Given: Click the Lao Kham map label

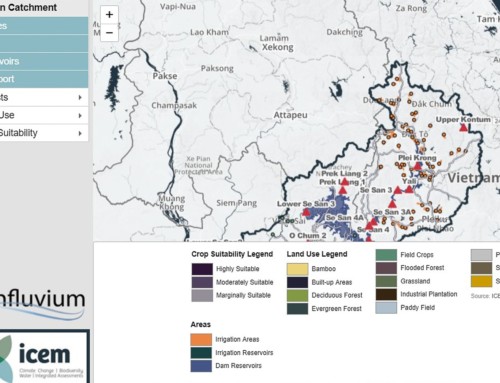Looking at the screenshot, I should click(x=209, y=32).
